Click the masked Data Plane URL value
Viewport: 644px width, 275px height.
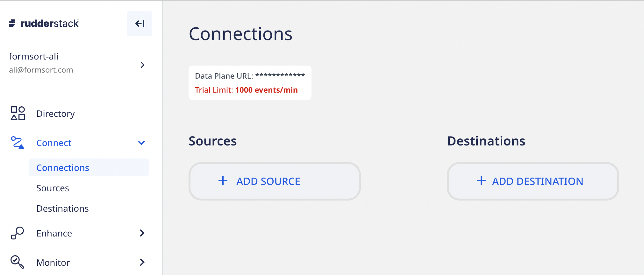point(280,76)
